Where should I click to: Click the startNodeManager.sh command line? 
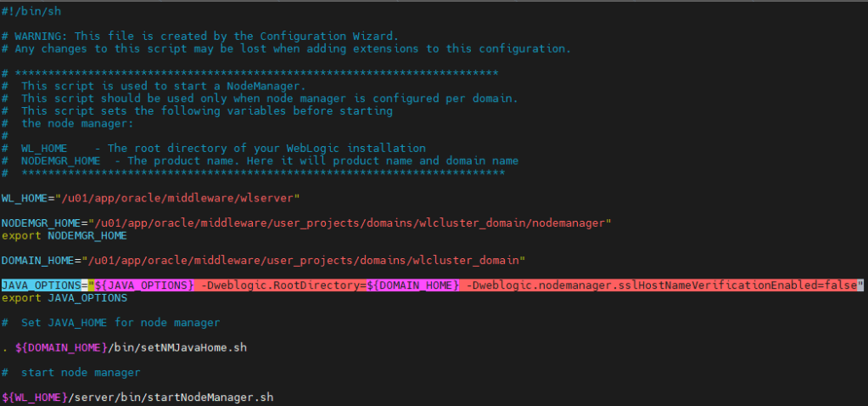tap(137, 397)
